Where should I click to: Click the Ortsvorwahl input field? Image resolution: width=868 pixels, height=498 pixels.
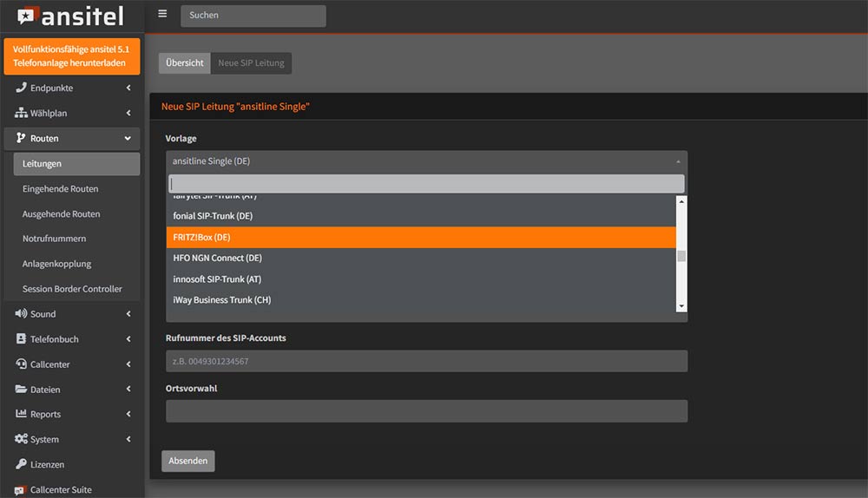(x=426, y=411)
